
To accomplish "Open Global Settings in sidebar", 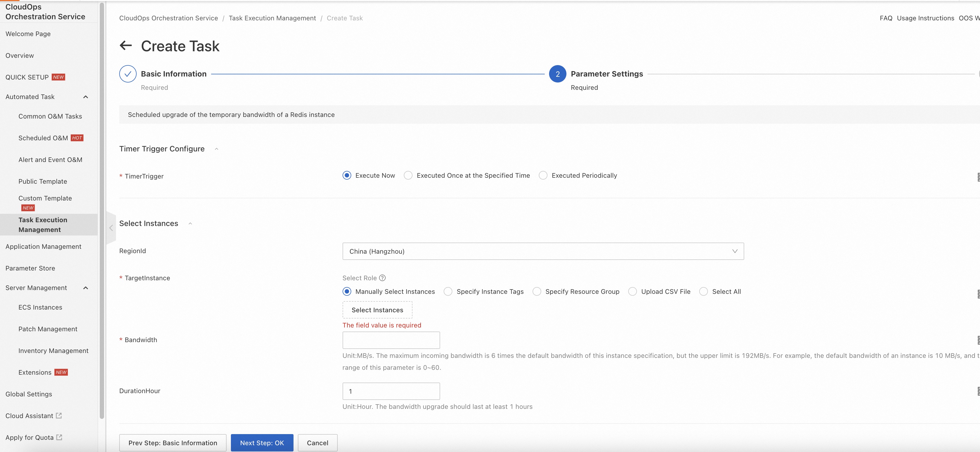I will [28, 394].
